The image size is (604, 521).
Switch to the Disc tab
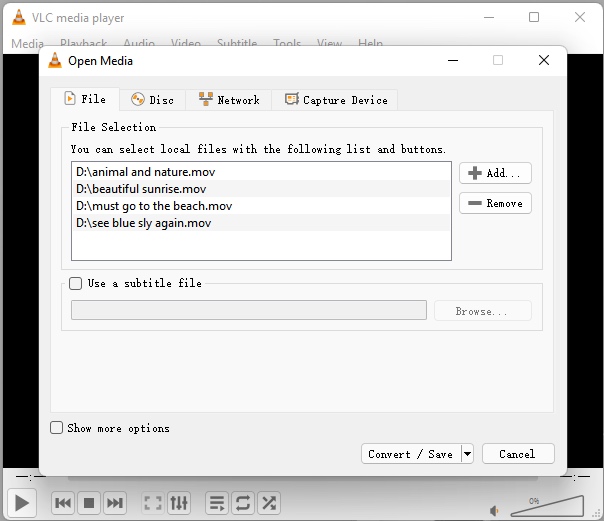point(153,100)
